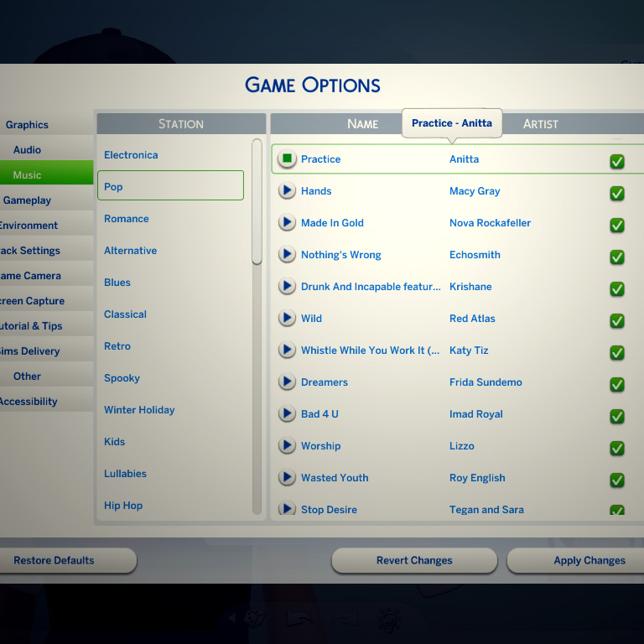644x644 pixels.
Task: Open Tutorial & Tips tab
Action: (46, 325)
